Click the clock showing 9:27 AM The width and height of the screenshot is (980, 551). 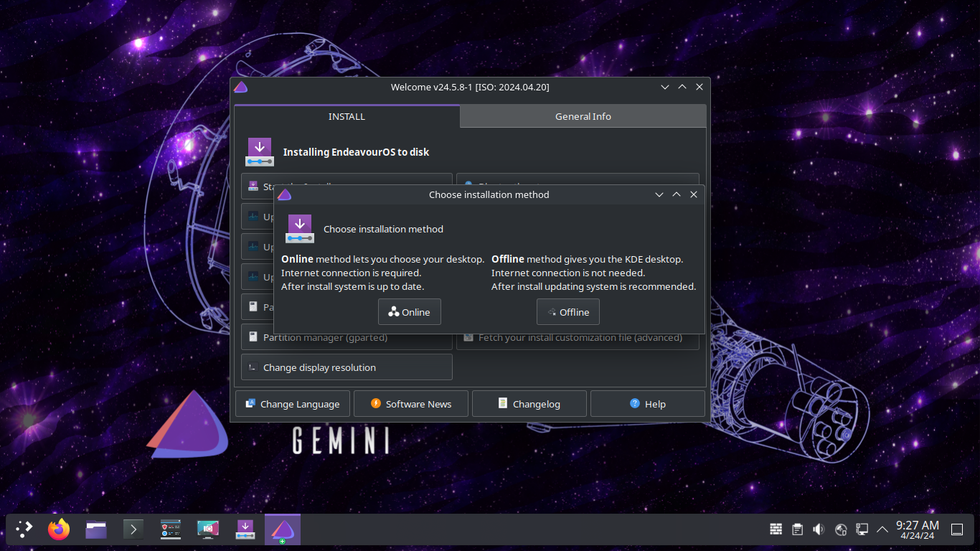pos(917,529)
